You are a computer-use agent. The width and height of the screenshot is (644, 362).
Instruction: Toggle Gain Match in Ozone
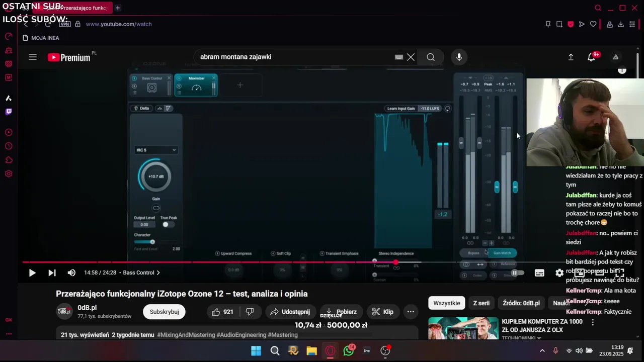click(502, 253)
